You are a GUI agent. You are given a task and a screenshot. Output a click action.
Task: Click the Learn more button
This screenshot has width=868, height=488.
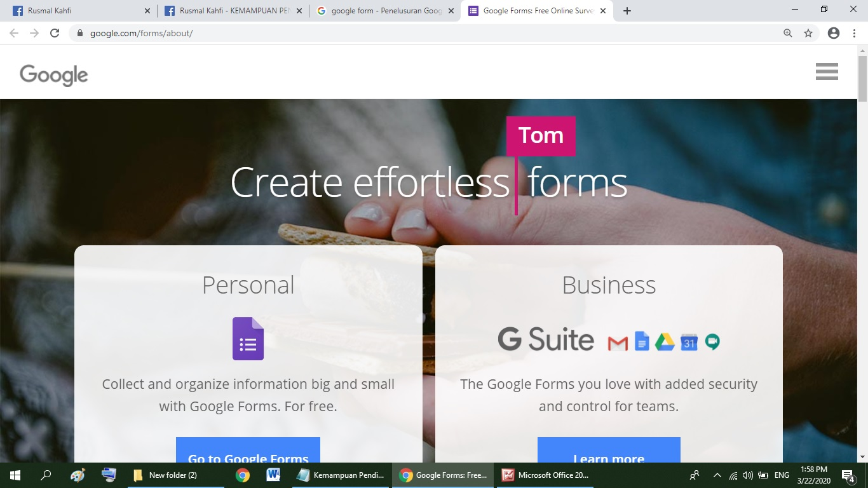coord(609,450)
